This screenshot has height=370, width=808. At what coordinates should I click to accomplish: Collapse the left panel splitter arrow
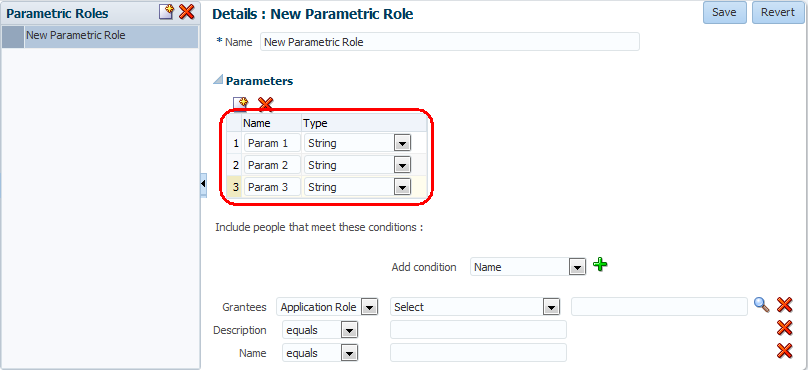point(203,183)
